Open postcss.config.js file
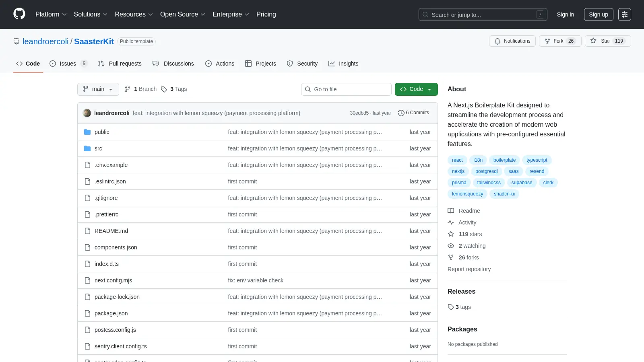644x362 pixels. (x=115, y=330)
